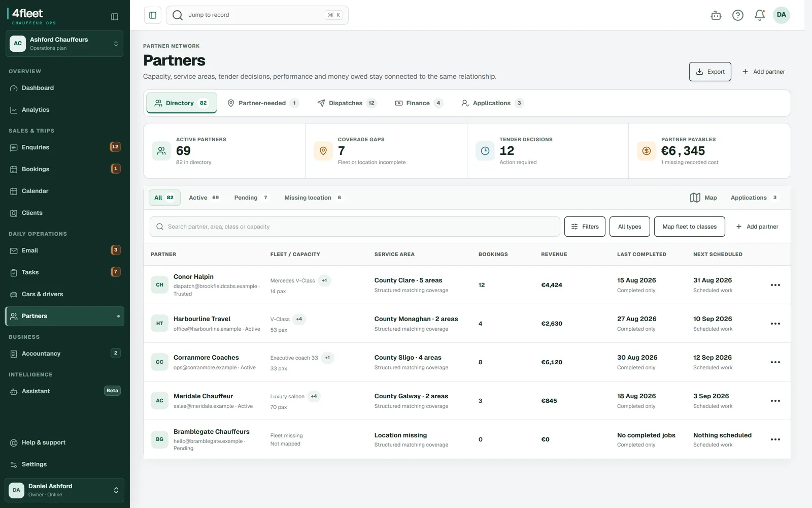Click Add partner next to Map fleet to classes
Viewport: 812px width, 508px height.
point(757,227)
